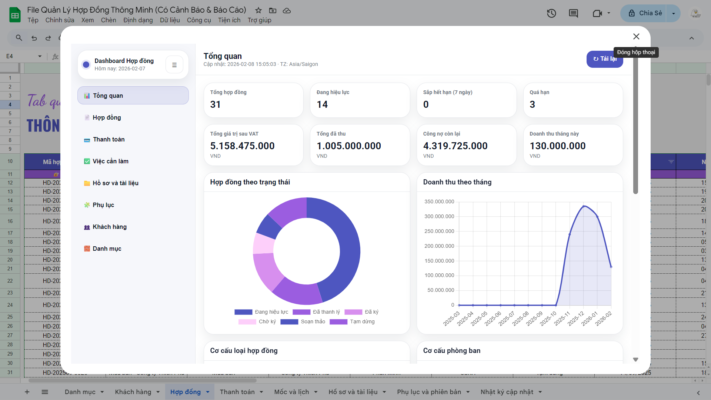Open version history clock icon

[x=552, y=14]
